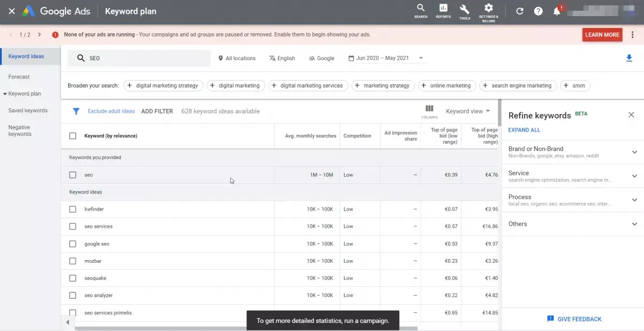Screen dimensions: 644x331
Task: Click ADD FILTER
Action: click(157, 111)
